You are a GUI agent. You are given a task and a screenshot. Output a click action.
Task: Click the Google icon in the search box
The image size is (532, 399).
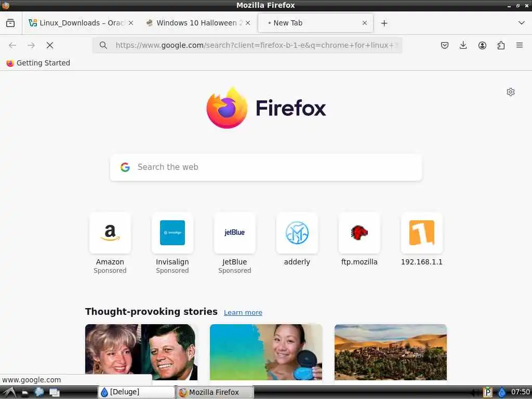click(125, 167)
